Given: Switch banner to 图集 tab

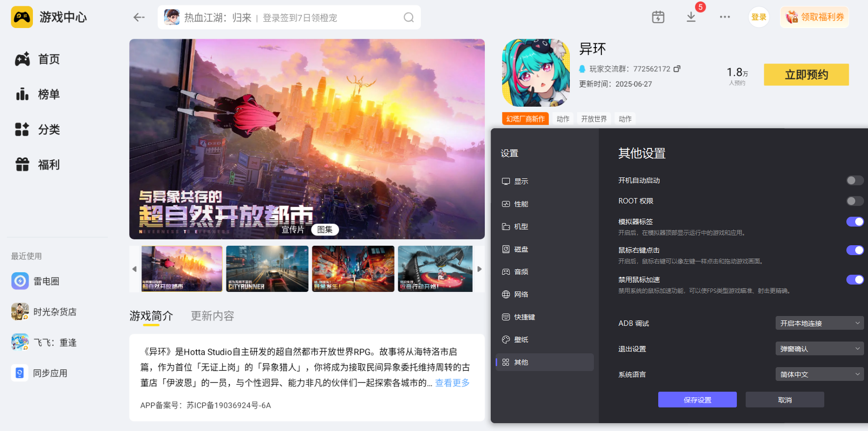Looking at the screenshot, I should click(325, 230).
